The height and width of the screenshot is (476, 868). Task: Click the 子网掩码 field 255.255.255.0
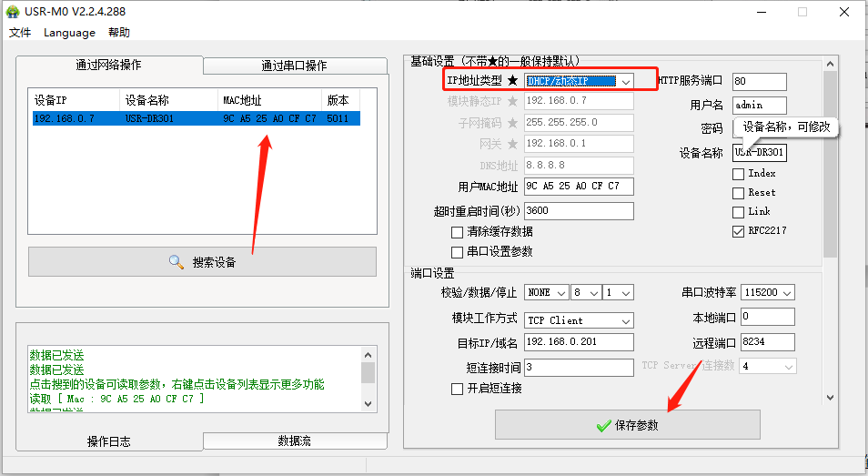point(579,122)
